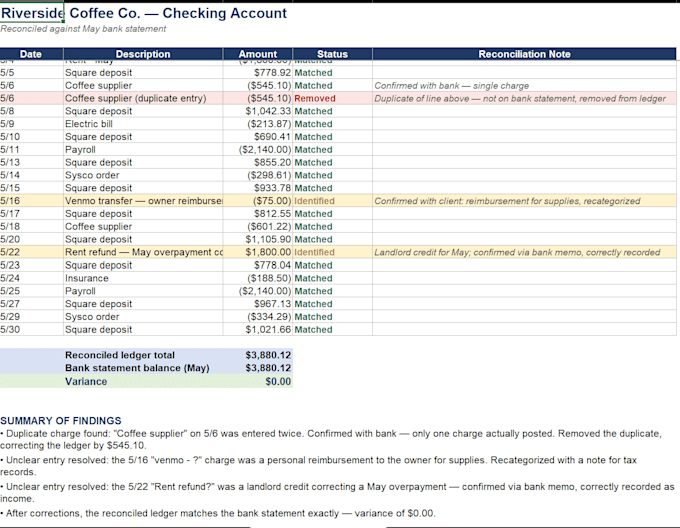Click the Summary of Findings heading
This screenshot has height=528, width=680.
click(x=61, y=421)
